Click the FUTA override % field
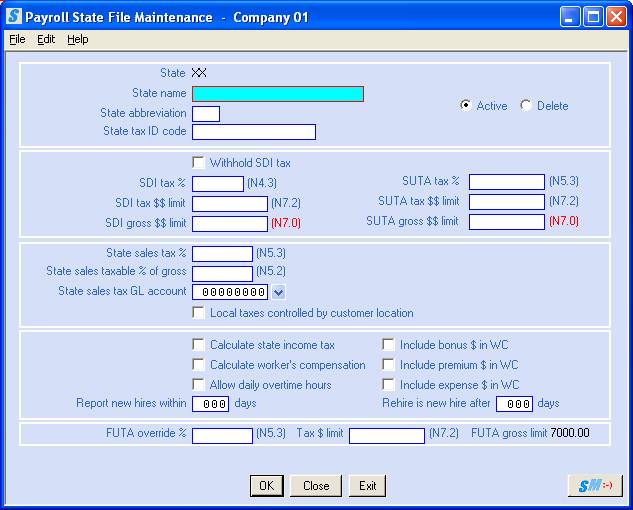633x510 pixels. [x=222, y=436]
